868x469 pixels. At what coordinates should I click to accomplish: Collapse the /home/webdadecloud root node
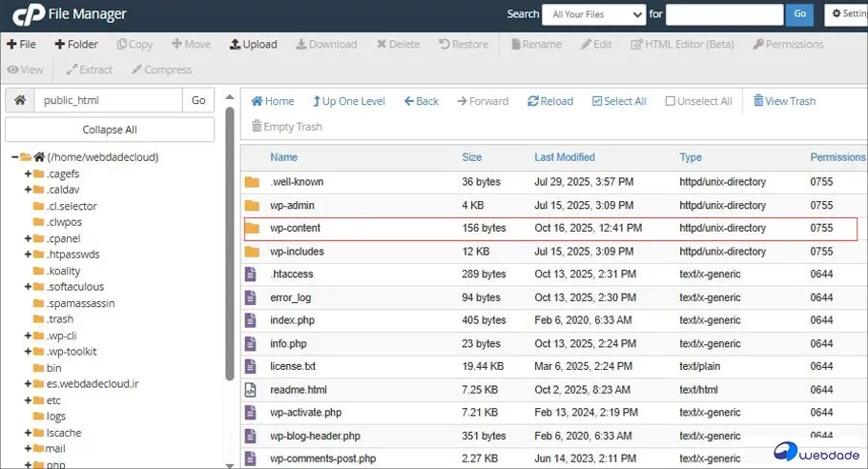(15, 157)
